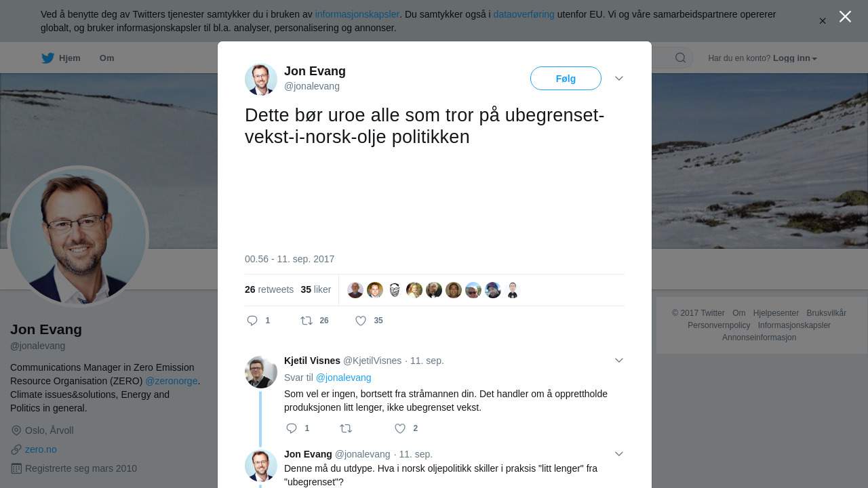Expand options on Kjetil Visnes' reply
This screenshot has width=868, height=488.
pos(619,361)
